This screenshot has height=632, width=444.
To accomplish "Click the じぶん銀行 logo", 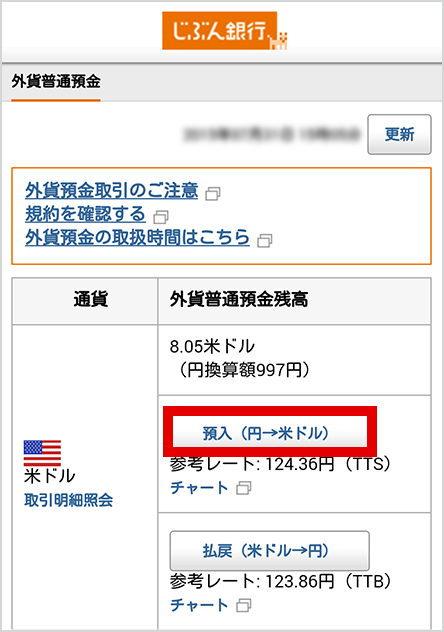I will [x=224, y=31].
